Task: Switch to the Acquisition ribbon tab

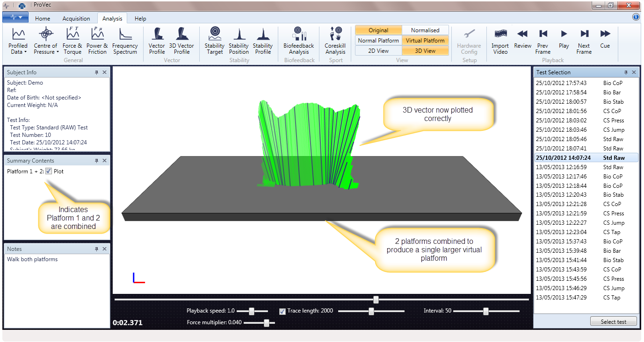Action: click(76, 19)
